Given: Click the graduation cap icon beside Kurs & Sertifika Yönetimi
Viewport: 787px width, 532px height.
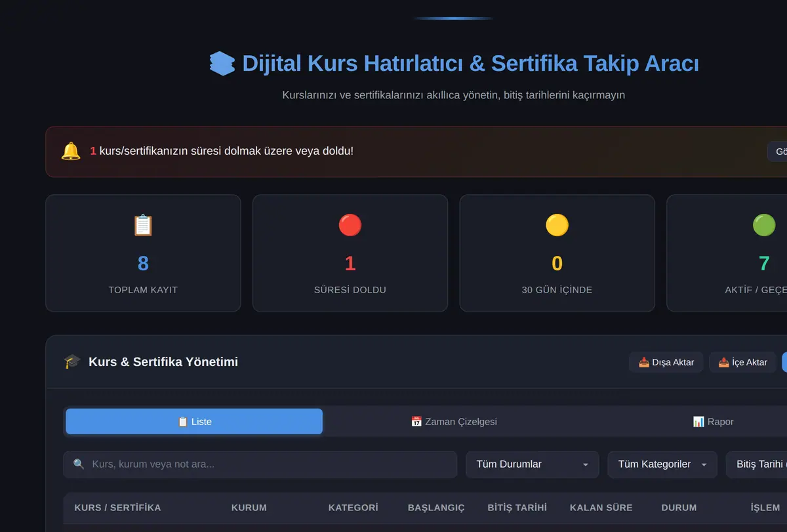Looking at the screenshot, I should pyautogui.click(x=72, y=361).
